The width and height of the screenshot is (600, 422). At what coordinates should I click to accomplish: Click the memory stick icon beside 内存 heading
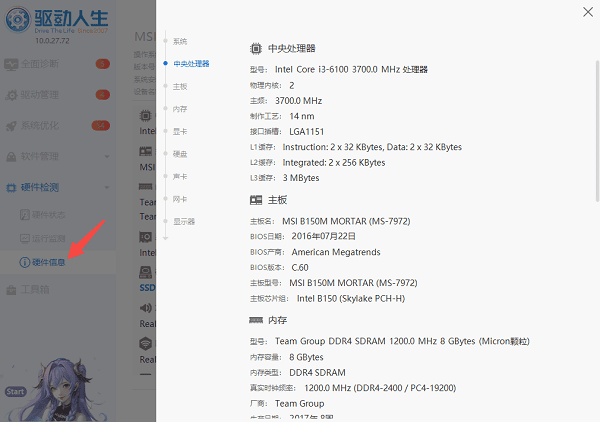(256, 320)
